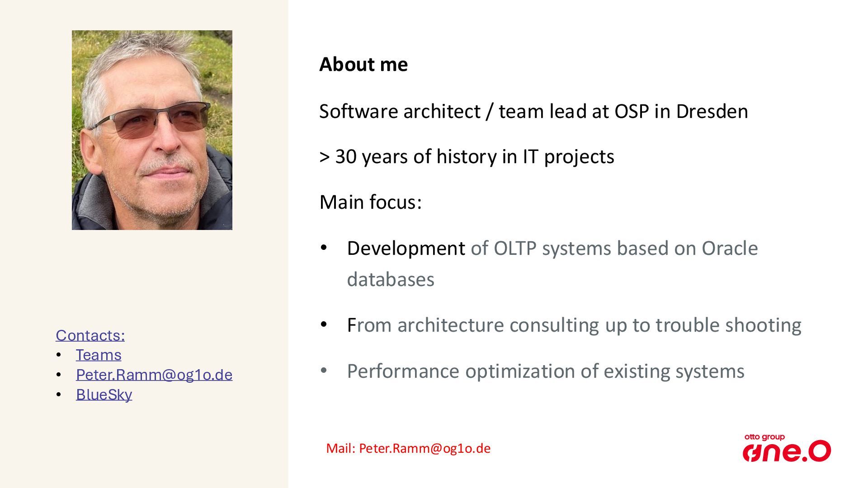
Task: Click the underlined Contacts: heading
Action: coord(90,335)
